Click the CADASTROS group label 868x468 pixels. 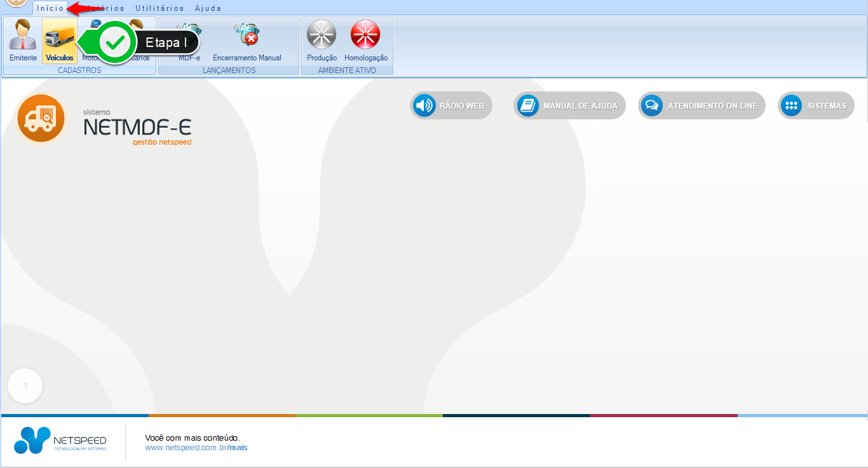click(79, 70)
